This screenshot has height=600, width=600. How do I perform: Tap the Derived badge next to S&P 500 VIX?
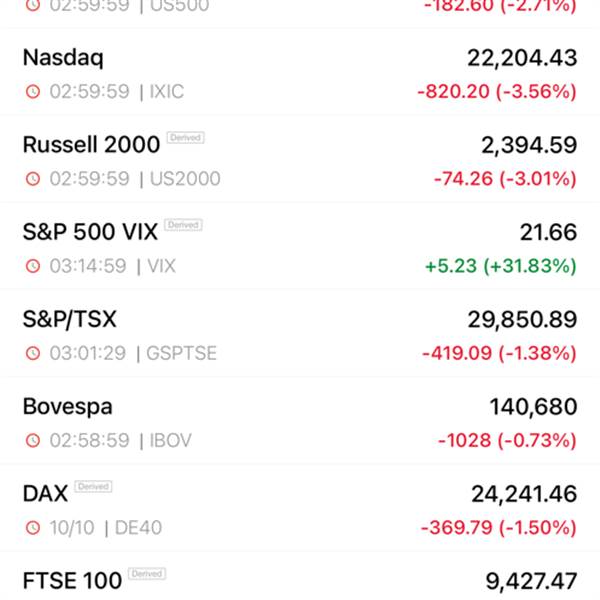click(x=183, y=225)
